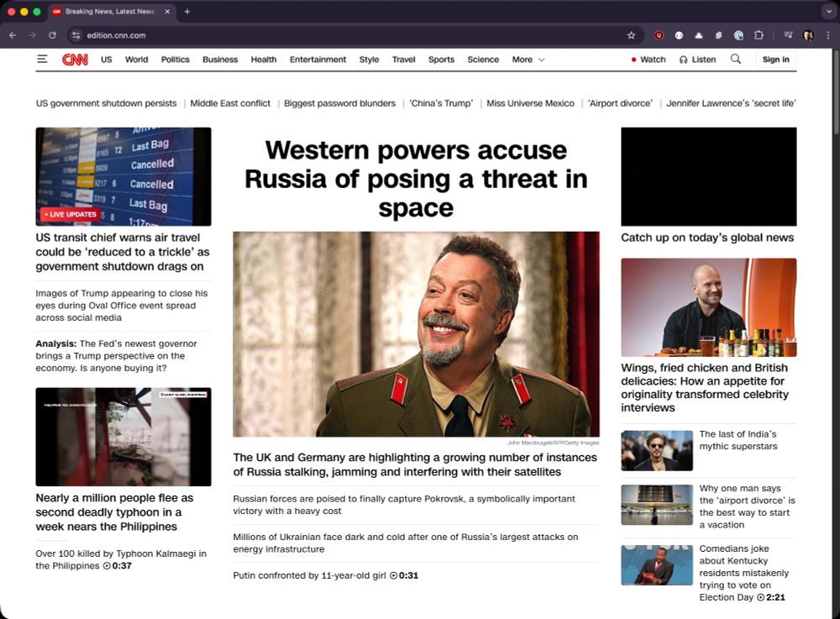This screenshot has width=840, height=619.
Task: Expand the More navigation dropdown
Action: (x=528, y=60)
